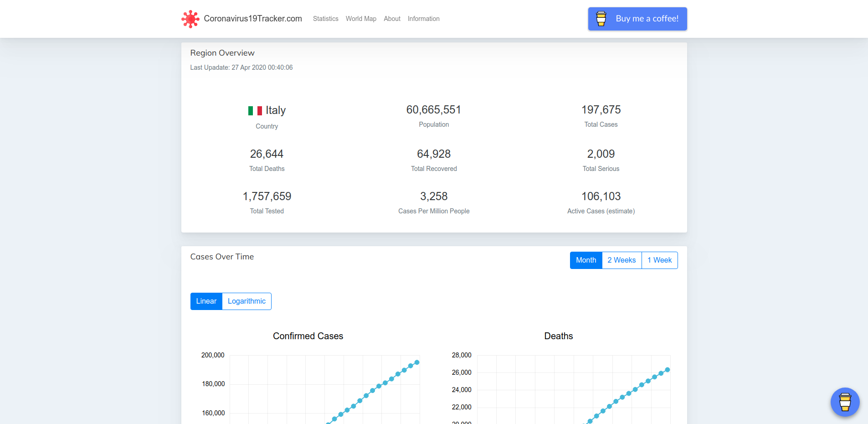Open the World Map page
868x424 pixels.
point(360,19)
